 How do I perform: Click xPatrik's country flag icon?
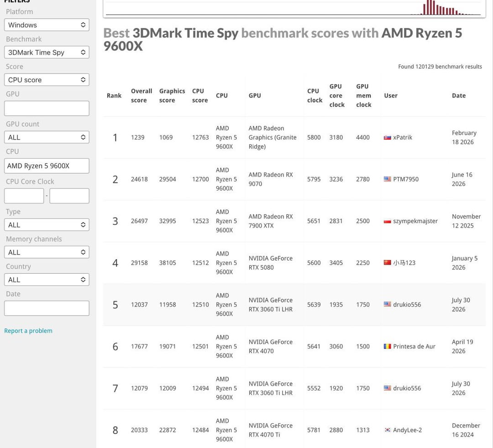[388, 138]
